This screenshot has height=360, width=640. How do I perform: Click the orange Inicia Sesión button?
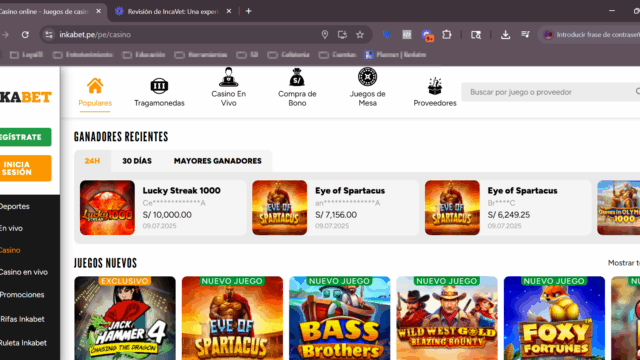click(25, 168)
